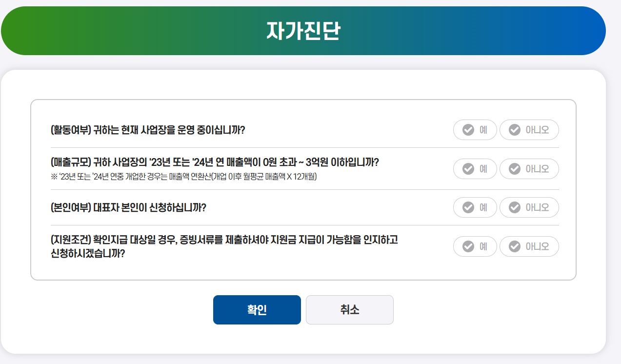This screenshot has height=364, width=621.
Task: Click the checkmark icon in 아니오 for 지원조건 question
Action: tap(515, 246)
